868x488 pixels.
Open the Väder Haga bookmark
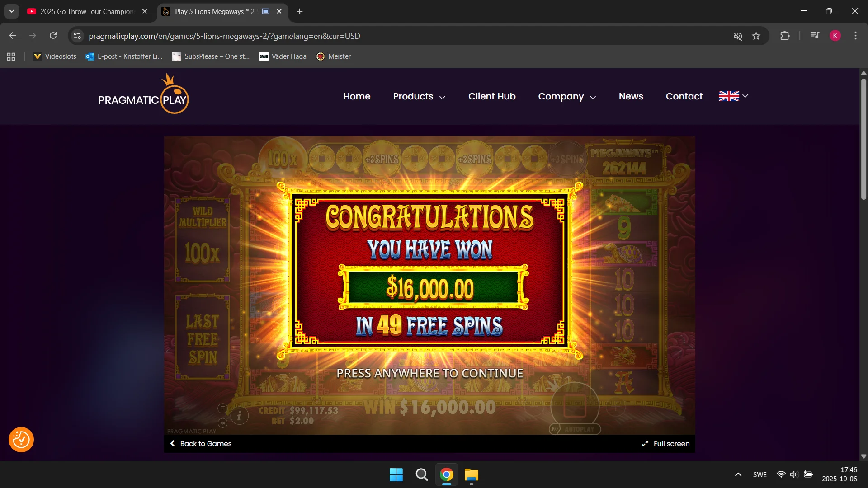click(x=283, y=56)
